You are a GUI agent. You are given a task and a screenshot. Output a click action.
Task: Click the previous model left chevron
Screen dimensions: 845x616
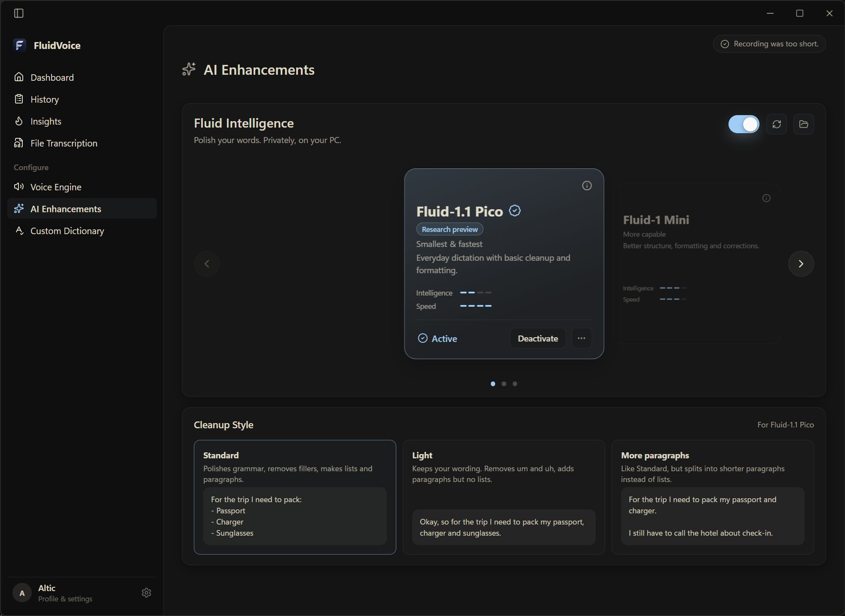pos(207,264)
